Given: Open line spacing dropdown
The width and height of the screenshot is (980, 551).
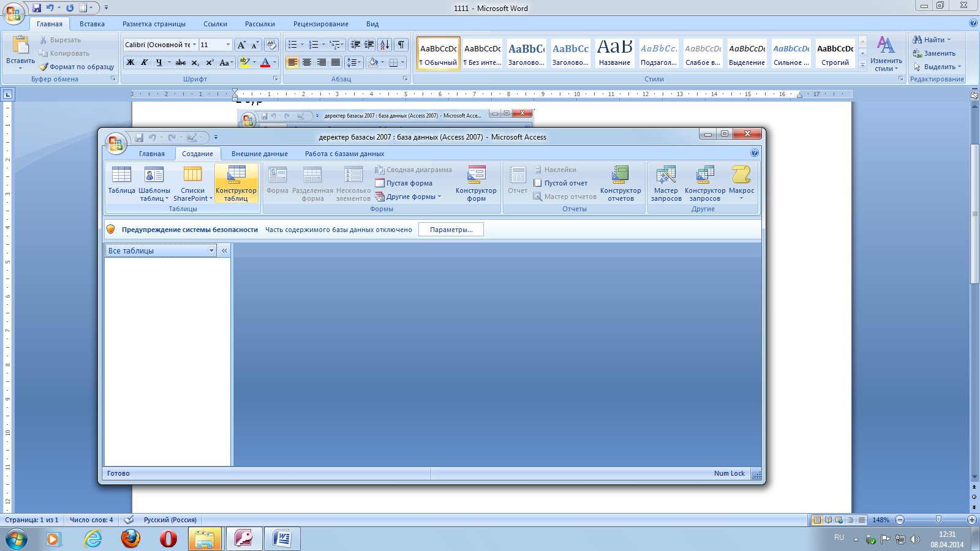Looking at the screenshot, I should point(353,62).
